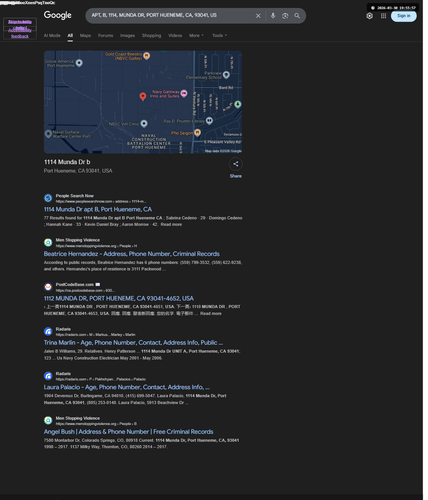The image size is (428, 500).
Task: Expand the More search filters dropdown
Action: 196,35
